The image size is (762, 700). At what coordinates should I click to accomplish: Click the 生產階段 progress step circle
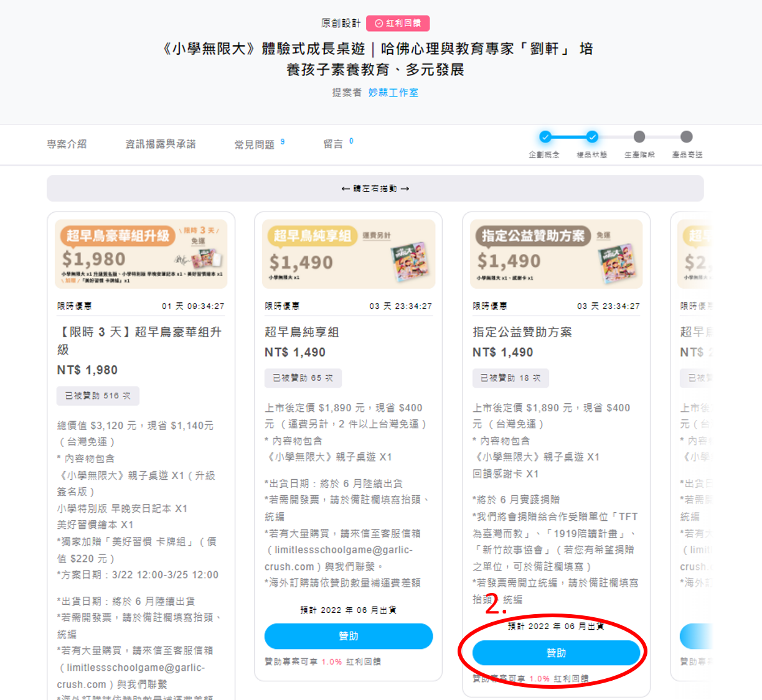[639, 137]
